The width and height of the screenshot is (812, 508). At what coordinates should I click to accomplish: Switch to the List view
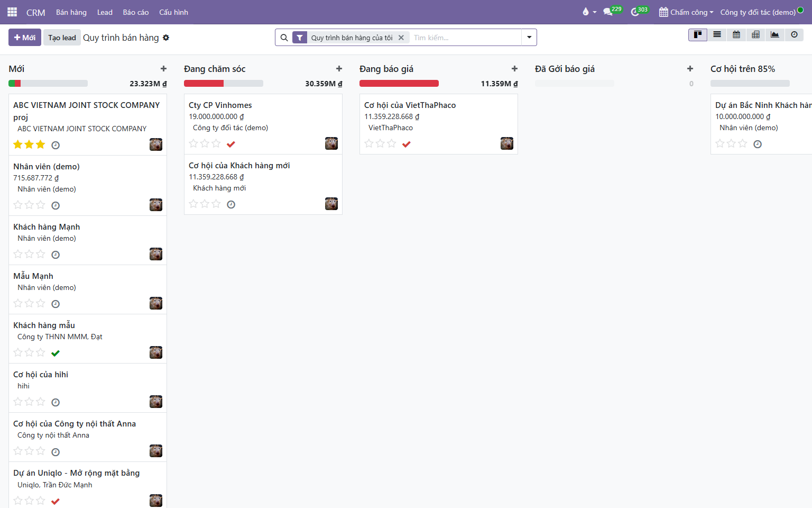click(717, 35)
